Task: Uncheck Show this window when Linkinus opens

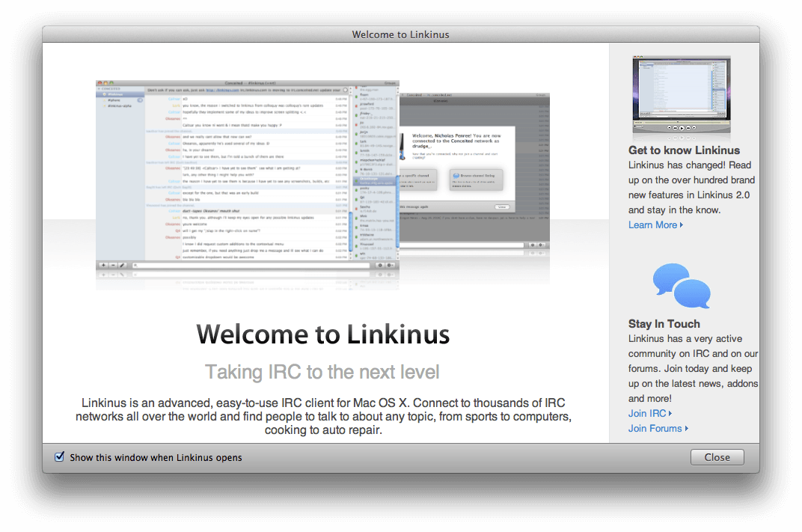Action: pyautogui.click(x=59, y=457)
